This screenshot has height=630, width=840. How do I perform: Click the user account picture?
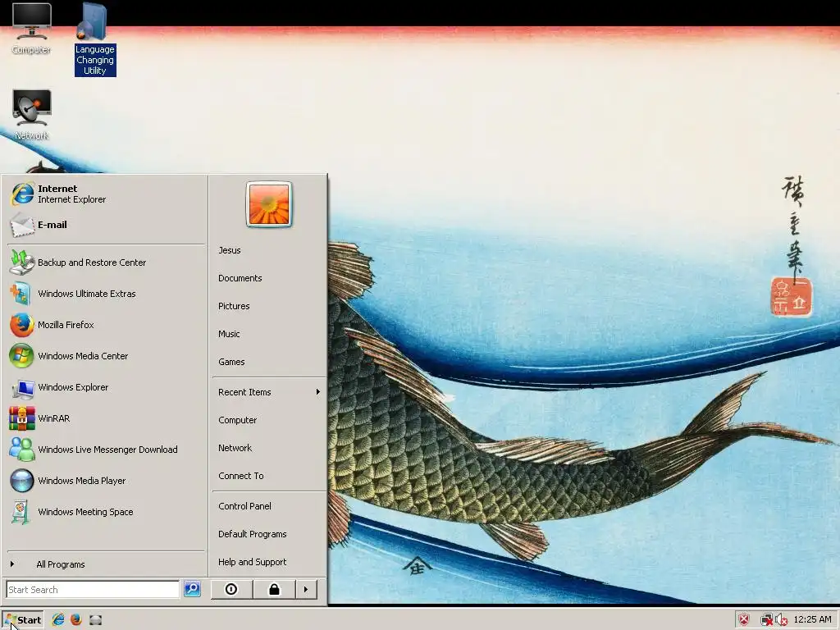click(269, 204)
